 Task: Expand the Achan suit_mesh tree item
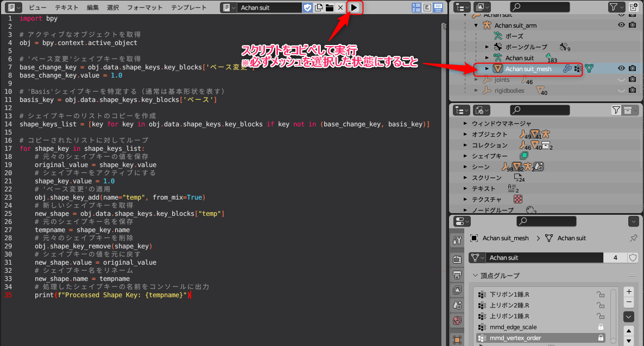(487, 68)
